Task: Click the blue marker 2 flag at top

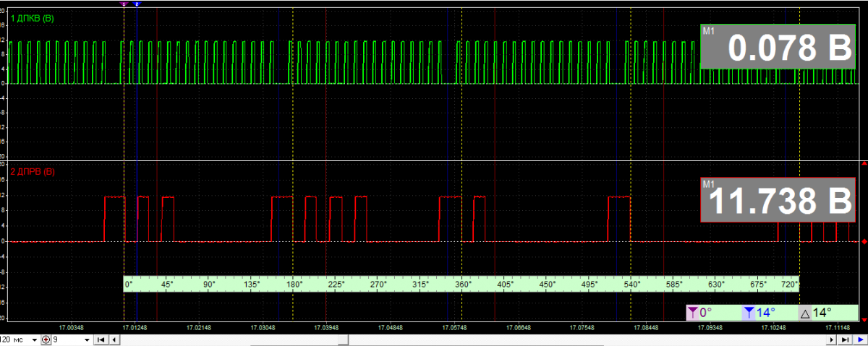Action: [137, 4]
